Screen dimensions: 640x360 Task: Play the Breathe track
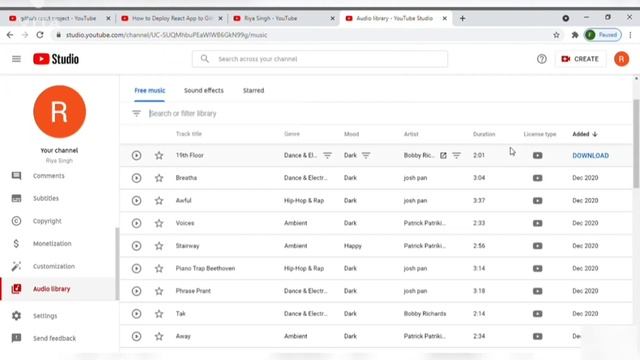[136, 178]
